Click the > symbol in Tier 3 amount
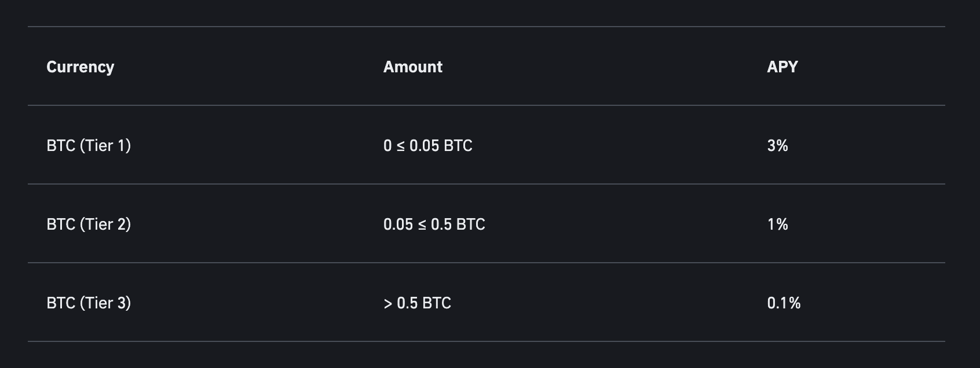 click(388, 304)
